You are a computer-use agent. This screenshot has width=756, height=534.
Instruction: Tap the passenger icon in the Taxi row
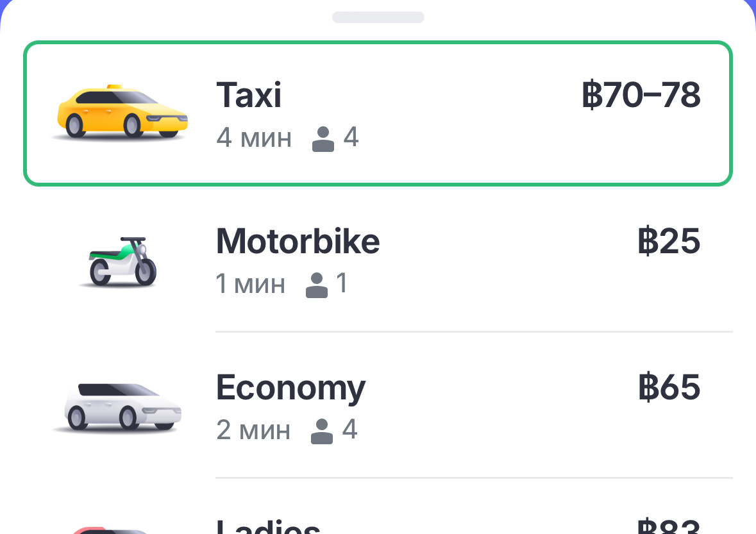click(323, 138)
